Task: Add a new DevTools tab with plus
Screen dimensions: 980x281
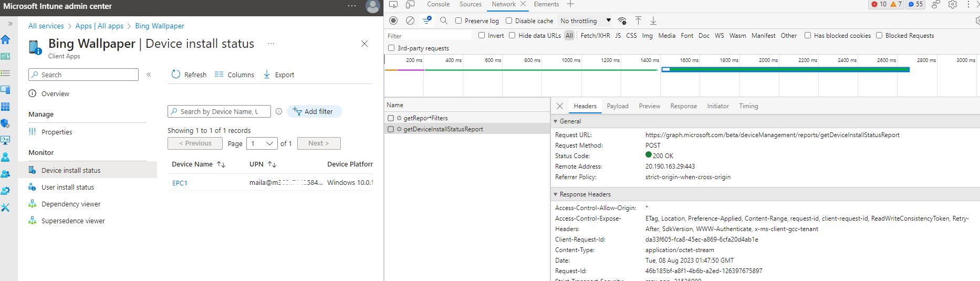Action: [570, 4]
